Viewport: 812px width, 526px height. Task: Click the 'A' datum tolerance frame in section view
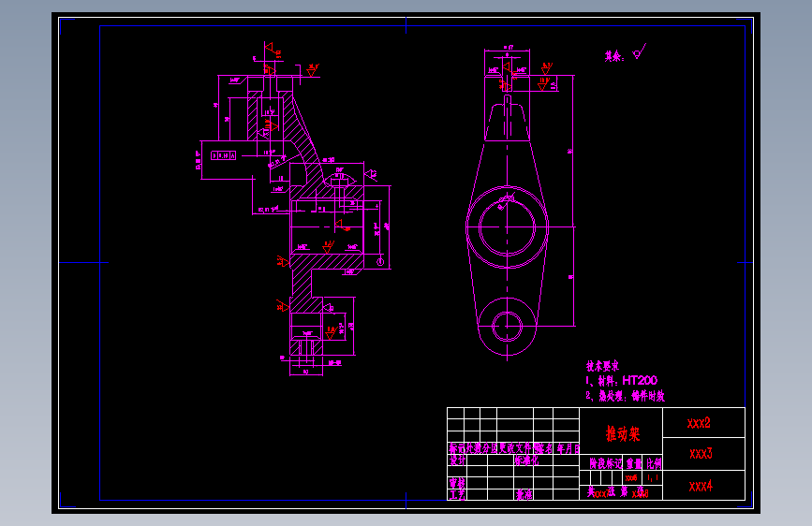point(223,155)
